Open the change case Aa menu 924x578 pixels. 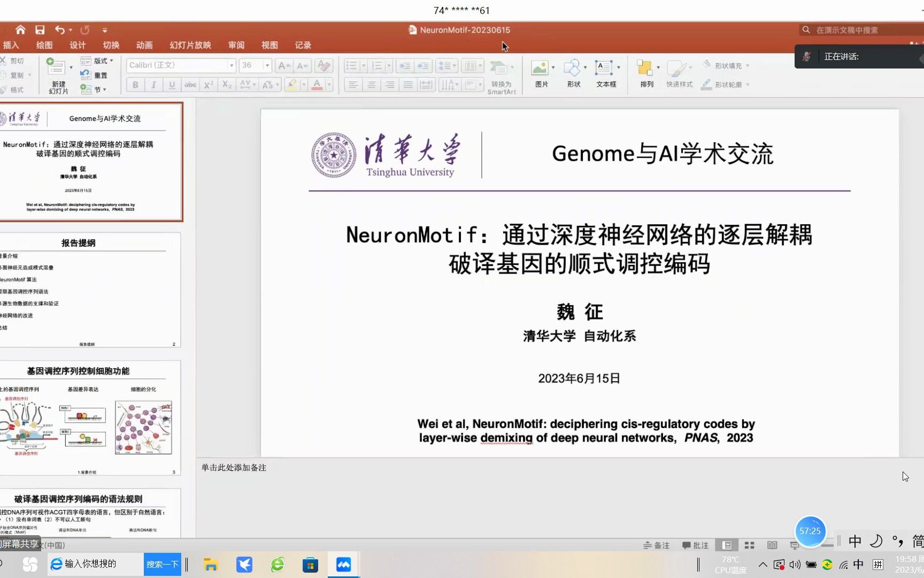point(271,85)
